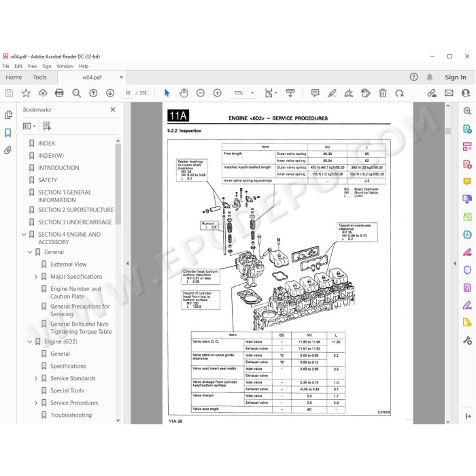Click add new bookmark icon
This screenshot has height=476, width=476.
coord(47,126)
